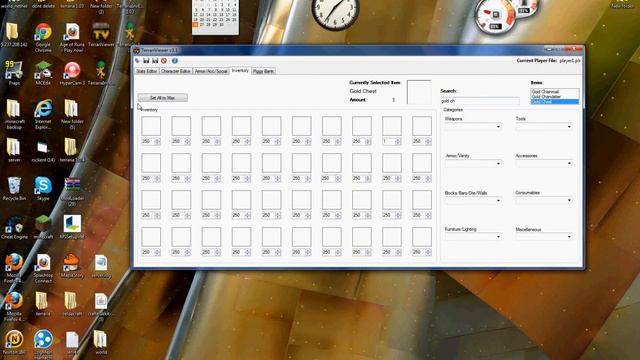Select the Splashtop Connect desktop icon

pos(43,269)
